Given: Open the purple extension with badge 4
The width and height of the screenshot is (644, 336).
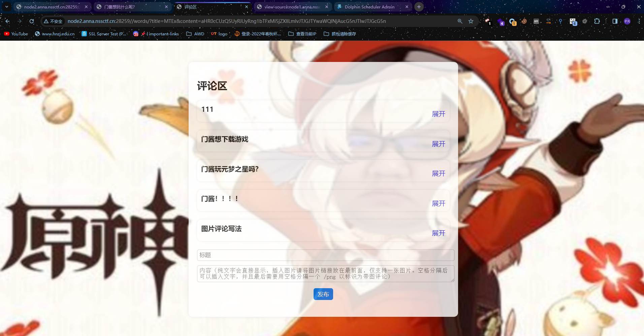Looking at the screenshot, I should pos(501,22).
